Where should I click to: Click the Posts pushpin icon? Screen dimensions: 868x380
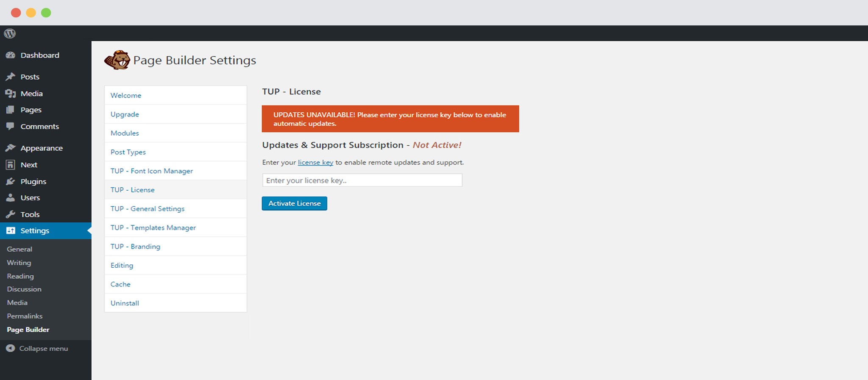pos(10,77)
